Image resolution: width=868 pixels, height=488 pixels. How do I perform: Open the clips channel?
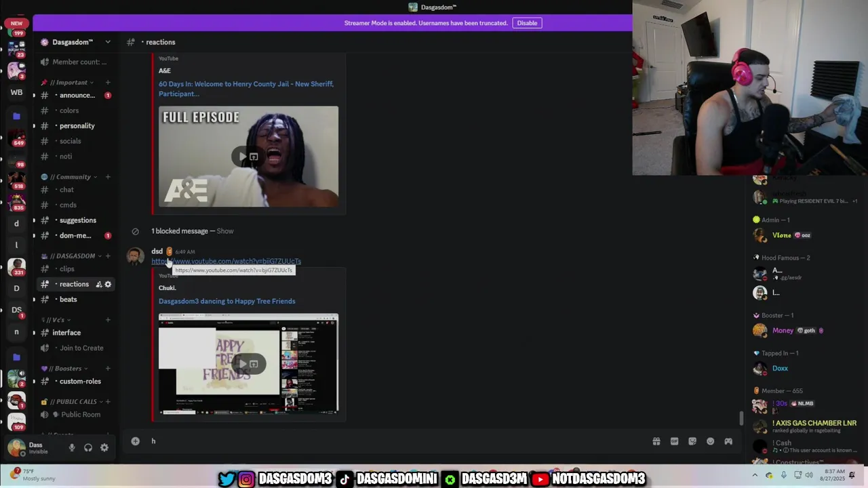pos(75,269)
